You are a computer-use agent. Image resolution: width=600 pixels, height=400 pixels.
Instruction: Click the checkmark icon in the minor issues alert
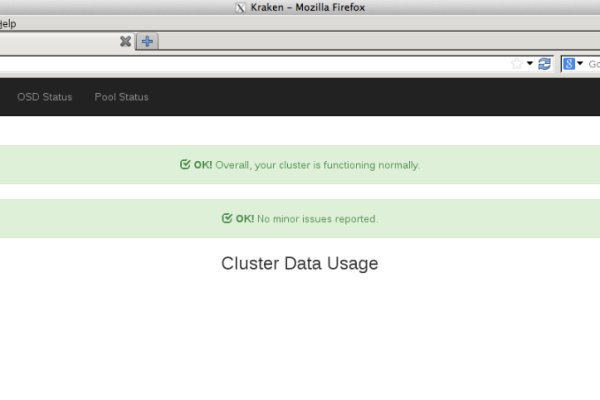(227, 218)
